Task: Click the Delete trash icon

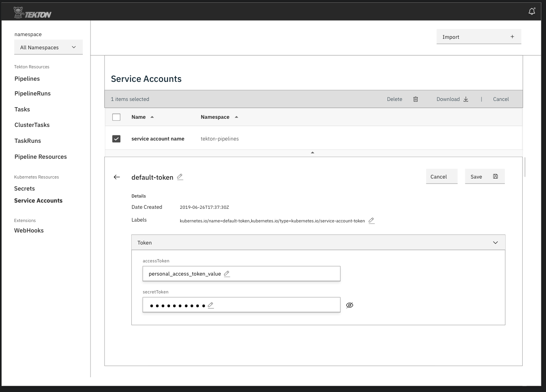Action: tap(415, 99)
